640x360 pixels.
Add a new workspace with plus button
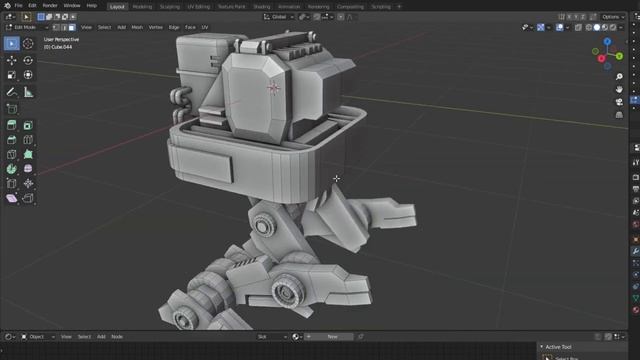coord(399,7)
